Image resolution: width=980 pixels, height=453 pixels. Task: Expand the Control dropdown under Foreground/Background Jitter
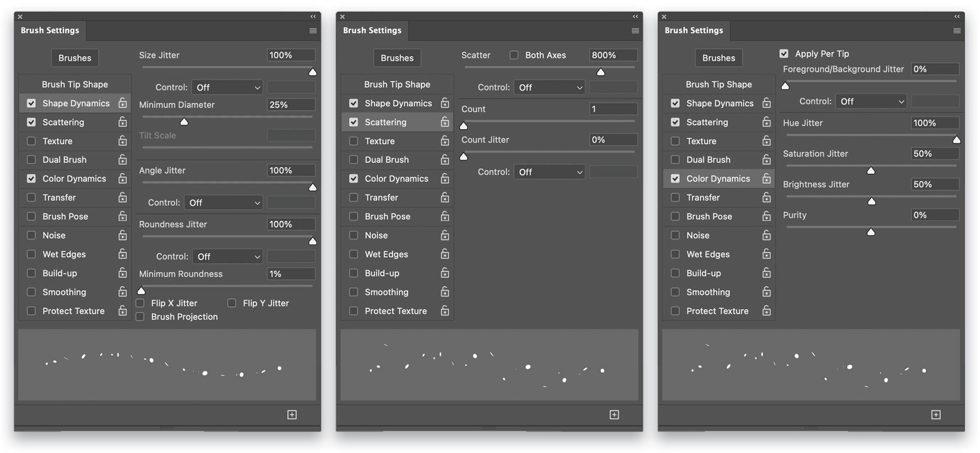pos(871,102)
